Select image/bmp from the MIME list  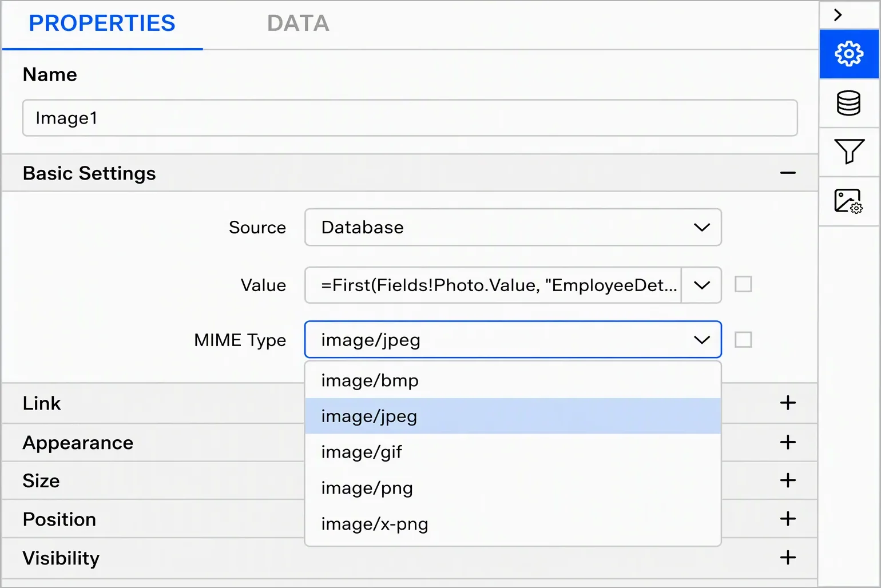point(513,380)
